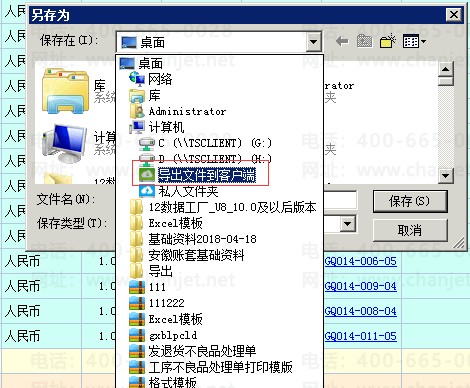
Task: Choose the Excel模板 archive file
Action: click(x=166, y=319)
